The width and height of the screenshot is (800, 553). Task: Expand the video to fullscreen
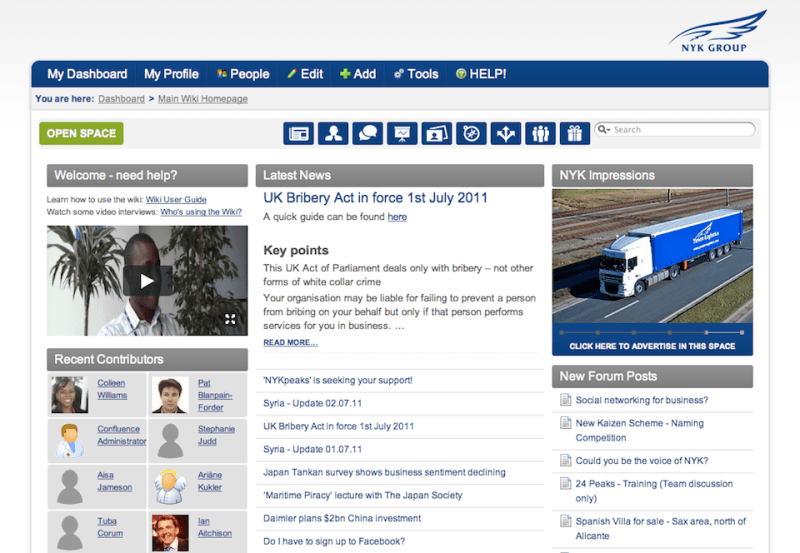pyautogui.click(x=230, y=319)
